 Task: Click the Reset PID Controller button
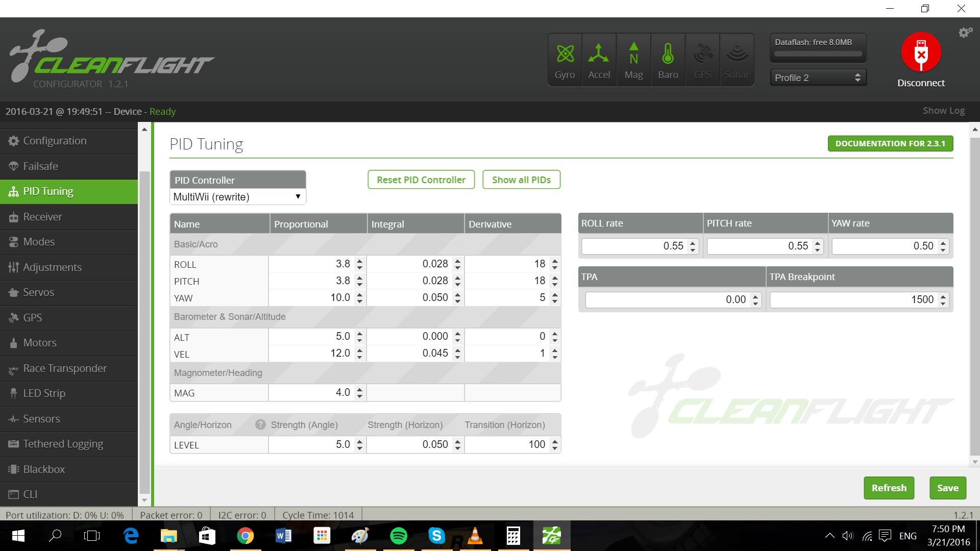pyautogui.click(x=421, y=180)
